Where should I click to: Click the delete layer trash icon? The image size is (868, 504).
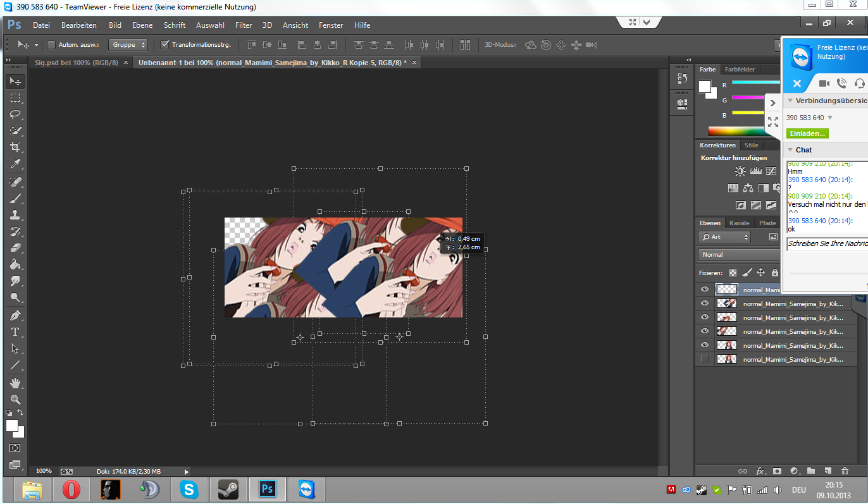pyautogui.click(x=845, y=471)
